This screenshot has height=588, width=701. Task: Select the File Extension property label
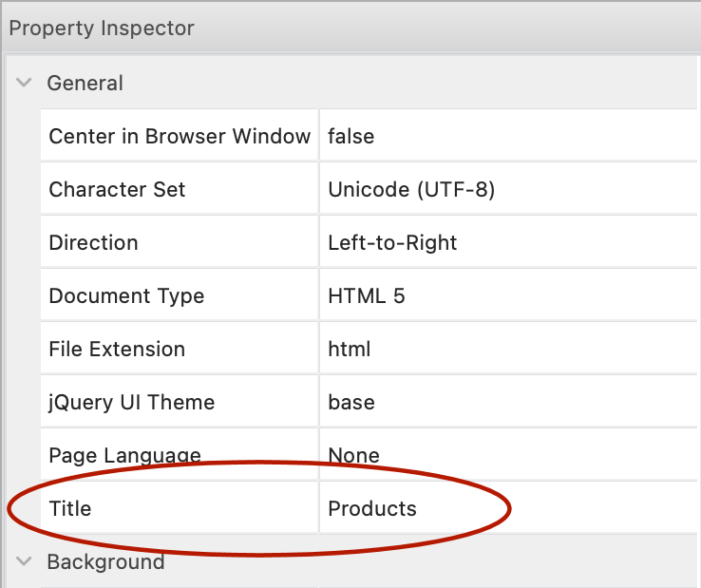(x=117, y=350)
